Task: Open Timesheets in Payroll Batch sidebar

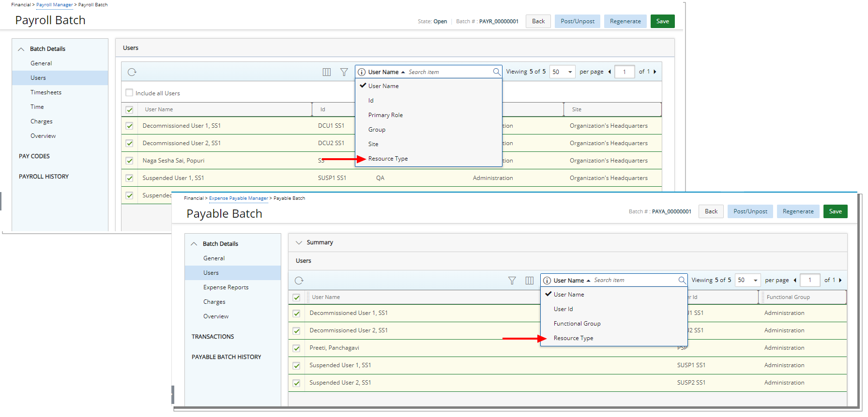Action: [x=46, y=92]
